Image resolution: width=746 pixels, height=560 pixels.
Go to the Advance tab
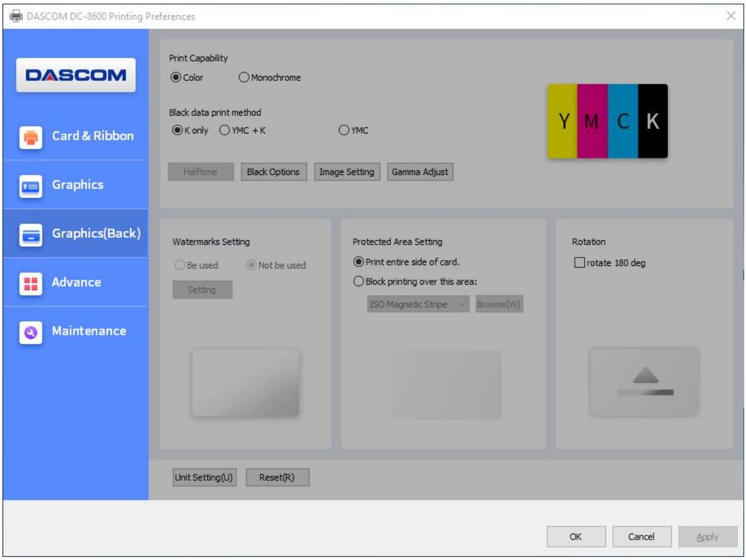(x=75, y=282)
